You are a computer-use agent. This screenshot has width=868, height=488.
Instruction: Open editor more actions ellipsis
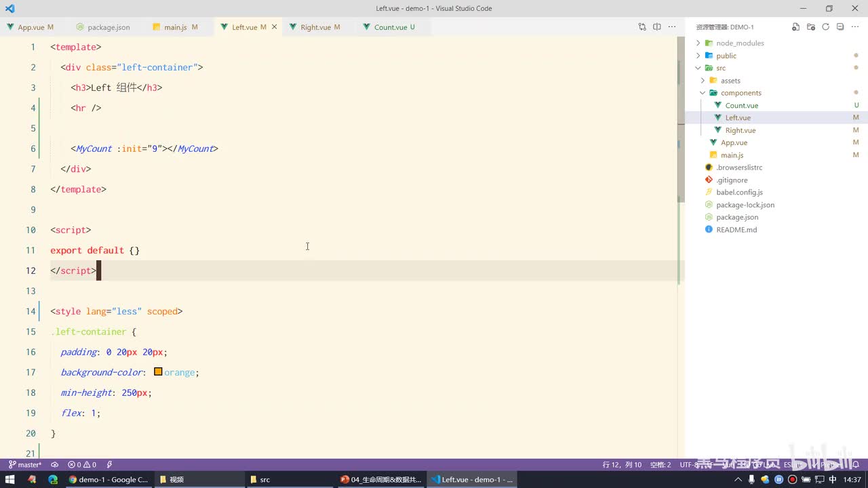point(672,27)
